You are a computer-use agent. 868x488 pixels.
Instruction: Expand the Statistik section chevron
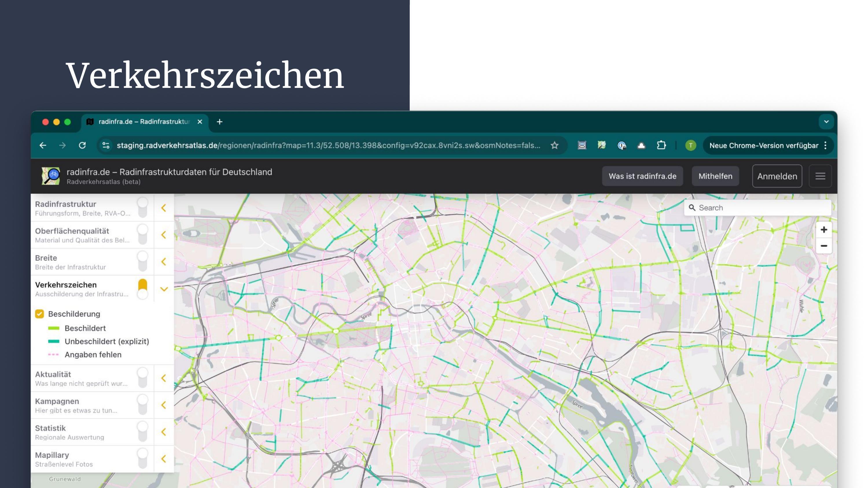[x=164, y=432]
